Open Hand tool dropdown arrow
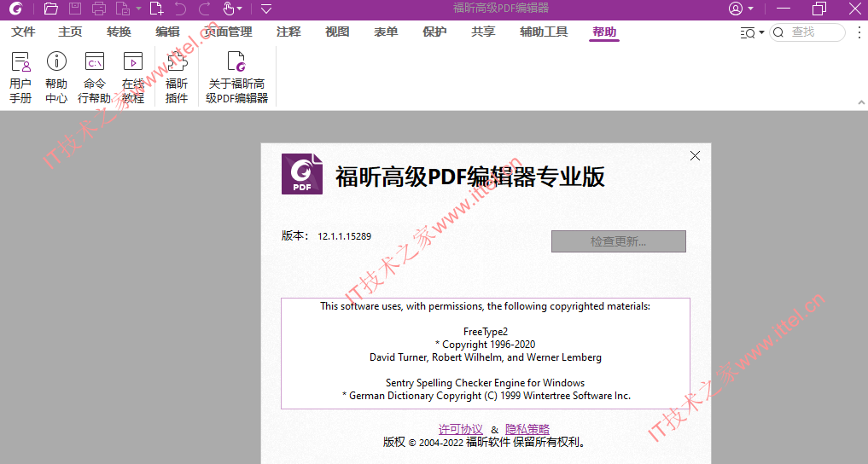 click(239, 9)
